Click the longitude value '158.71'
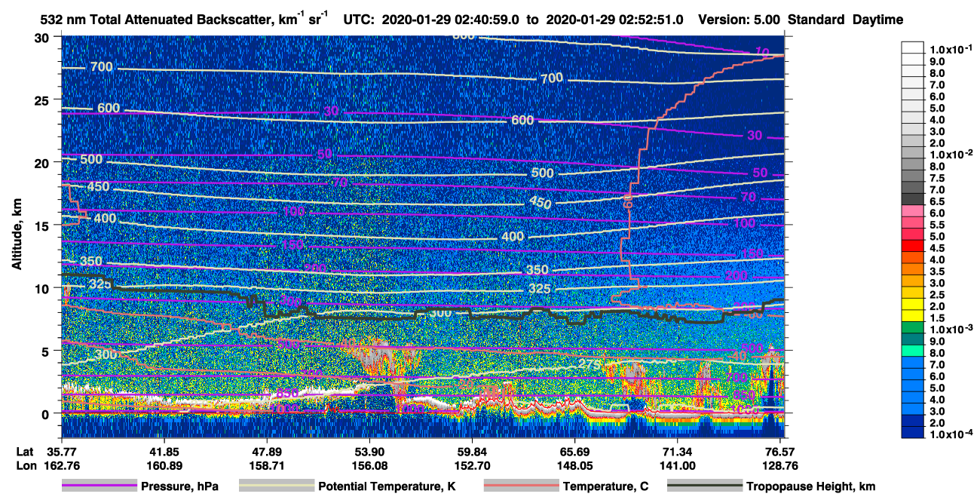980x503 pixels. click(x=267, y=466)
